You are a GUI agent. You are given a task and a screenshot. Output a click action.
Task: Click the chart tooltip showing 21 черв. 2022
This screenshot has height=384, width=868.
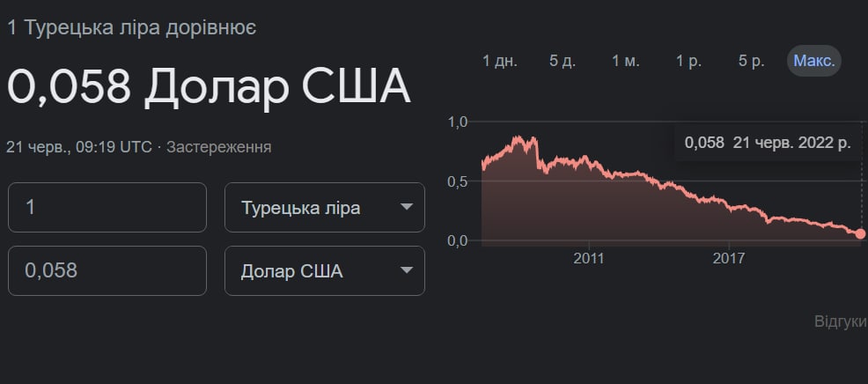(x=767, y=142)
